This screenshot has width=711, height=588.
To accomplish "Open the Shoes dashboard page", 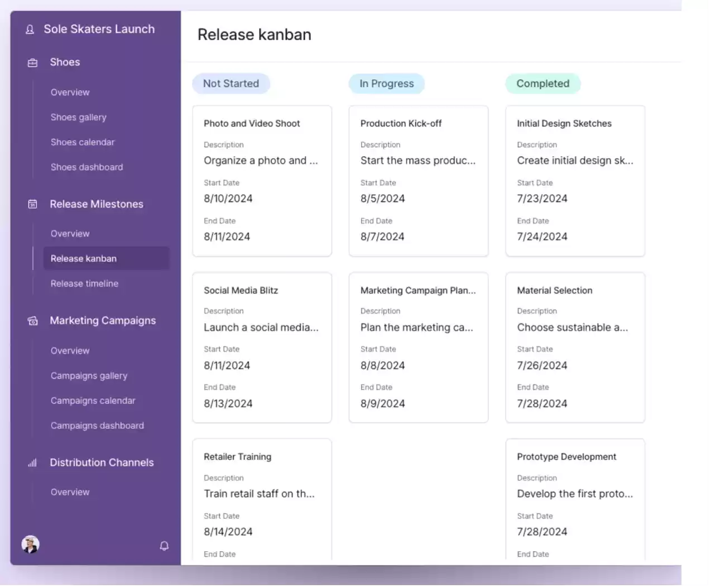I will (87, 167).
